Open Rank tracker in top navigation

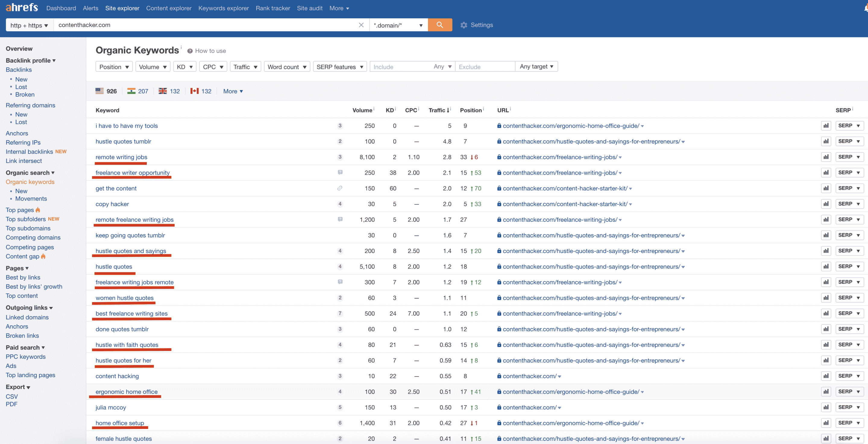pyautogui.click(x=272, y=8)
